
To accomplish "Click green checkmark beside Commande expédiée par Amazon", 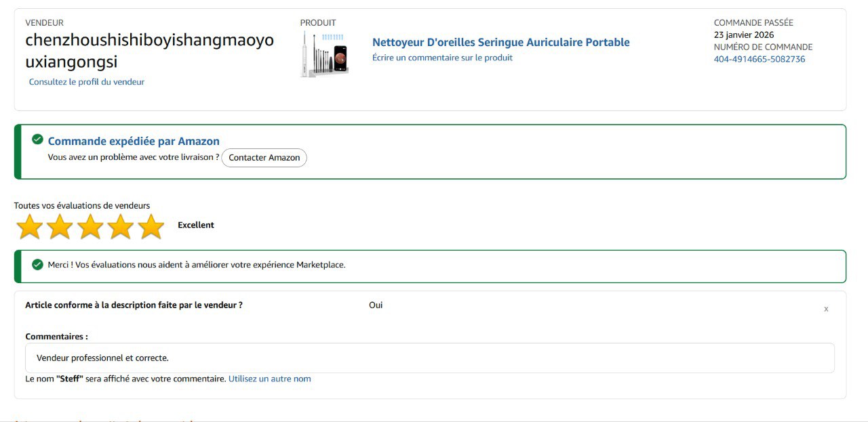I will pos(38,140).
